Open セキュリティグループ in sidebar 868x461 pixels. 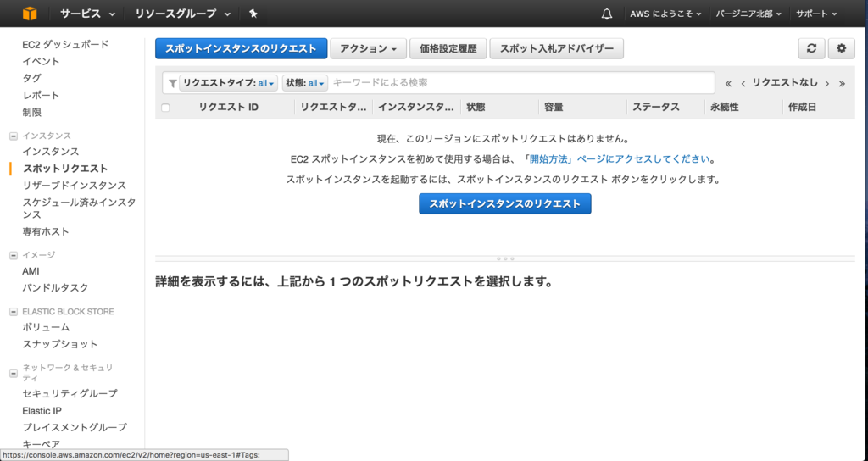[x=70, y=393]
